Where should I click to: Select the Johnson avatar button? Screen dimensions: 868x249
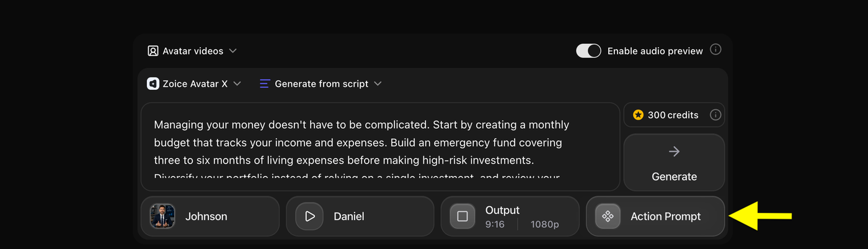pyautogui.click(x=210, y=216)
